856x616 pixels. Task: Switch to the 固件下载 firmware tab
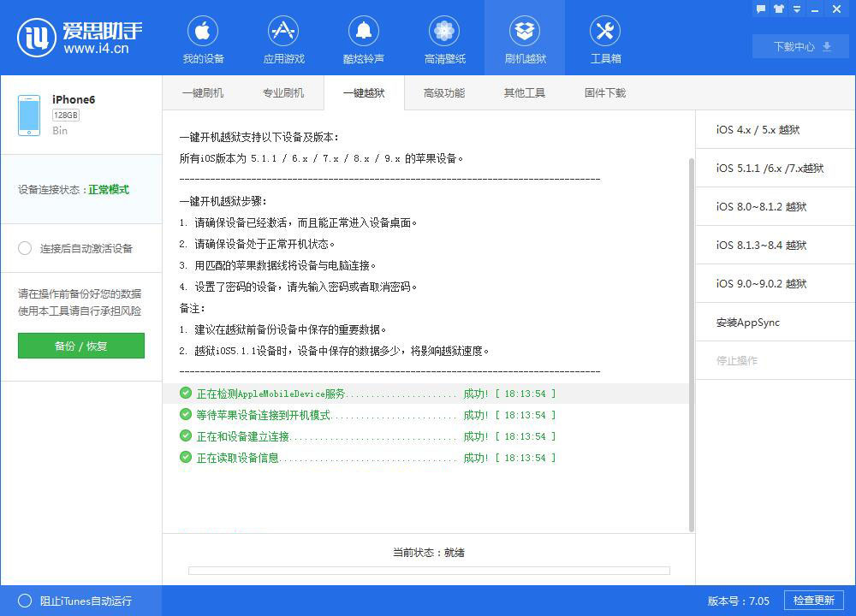click(x=604, y=92)
